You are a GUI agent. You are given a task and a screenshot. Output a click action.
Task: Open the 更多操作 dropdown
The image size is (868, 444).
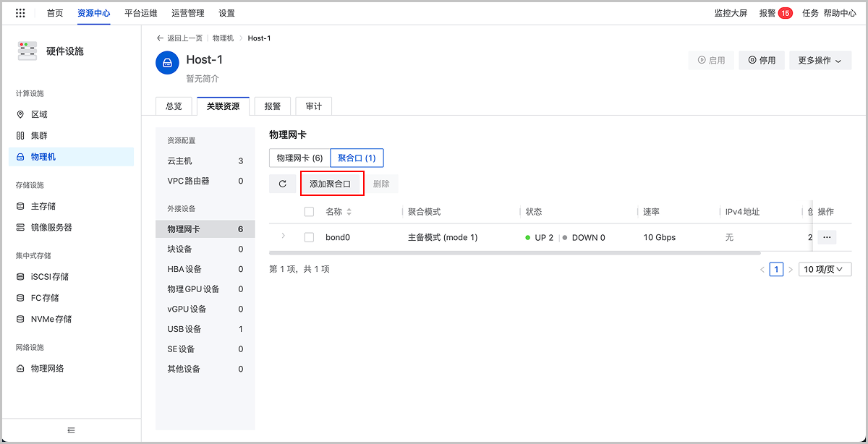coord(820,61)
